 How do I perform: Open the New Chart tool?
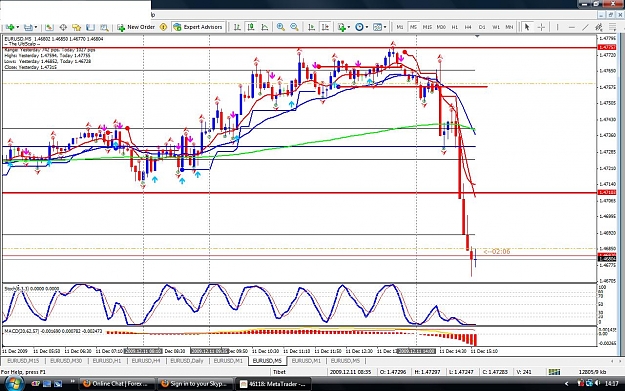pyautogui.click(x=10, y=27)
